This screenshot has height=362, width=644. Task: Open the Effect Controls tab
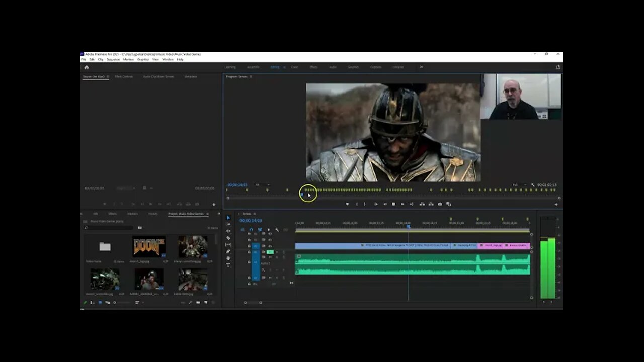pos(124,76)
